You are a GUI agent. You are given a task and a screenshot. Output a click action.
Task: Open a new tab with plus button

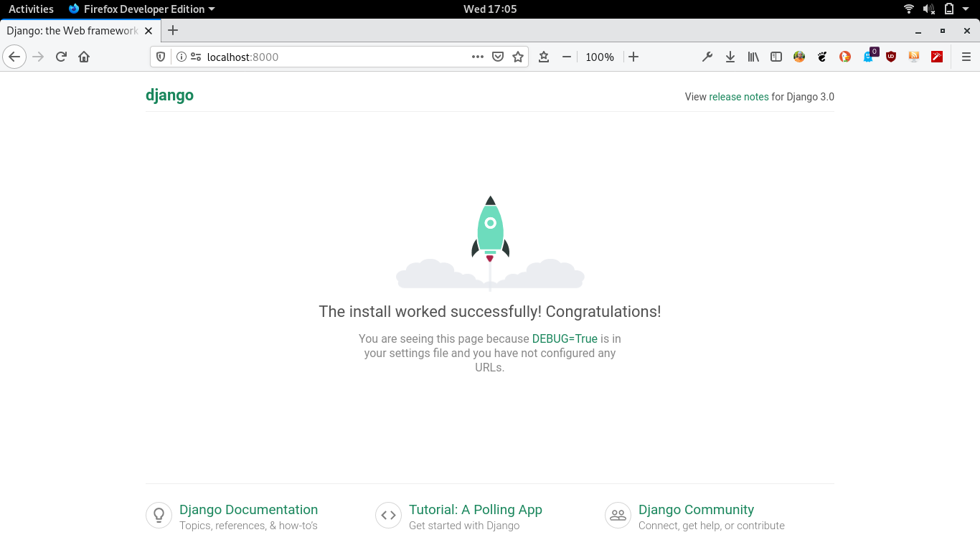click(x=173, y=30)
